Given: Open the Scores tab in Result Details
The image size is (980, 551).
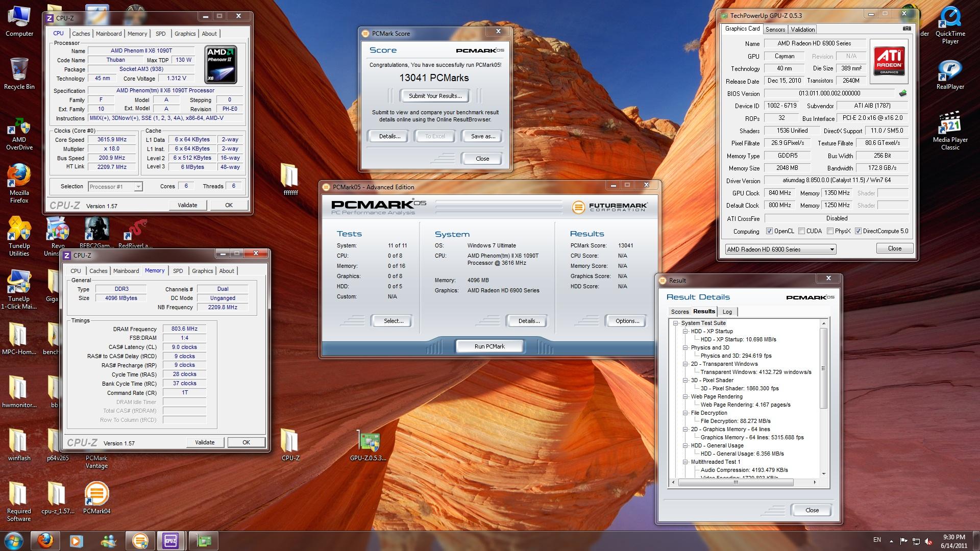Looking at the screenshot, I should pyautogui.click(x=679, y=312).
